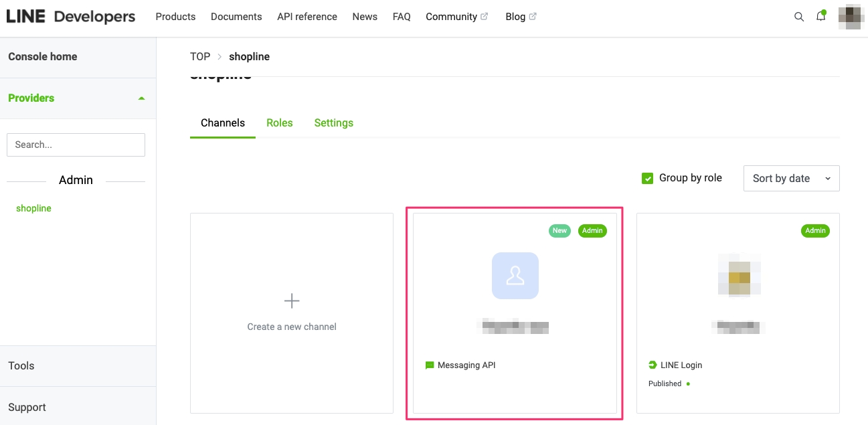Screen dimensions: 868x425
Task: Open the FAQ page
Action: coord(402,17)
